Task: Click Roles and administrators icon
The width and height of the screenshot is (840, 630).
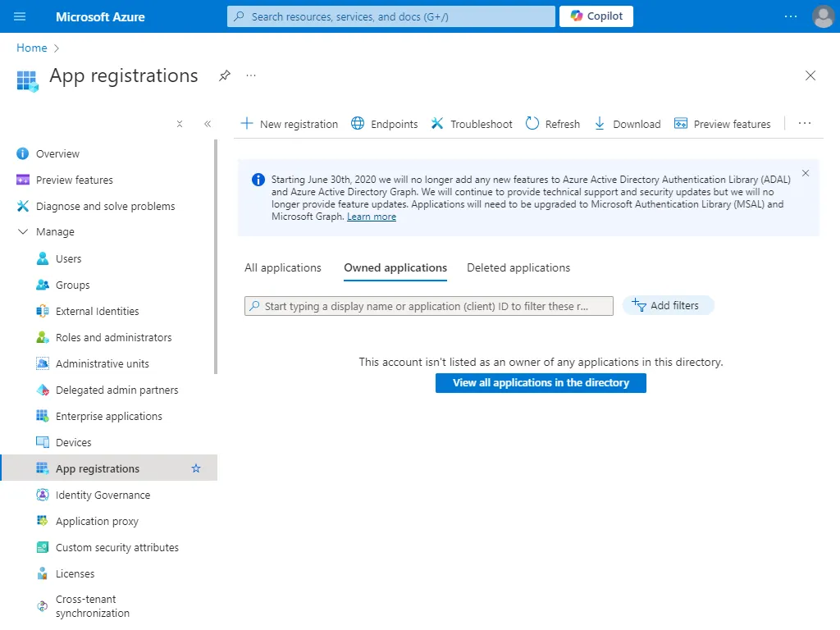Action: 43,337
